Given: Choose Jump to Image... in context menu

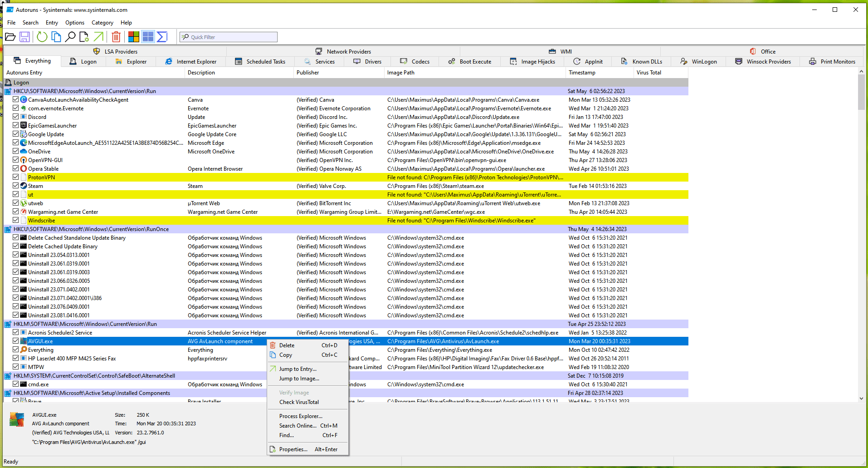Looking at the screenshot, I should pyautogui.click(x=308, y=379).
